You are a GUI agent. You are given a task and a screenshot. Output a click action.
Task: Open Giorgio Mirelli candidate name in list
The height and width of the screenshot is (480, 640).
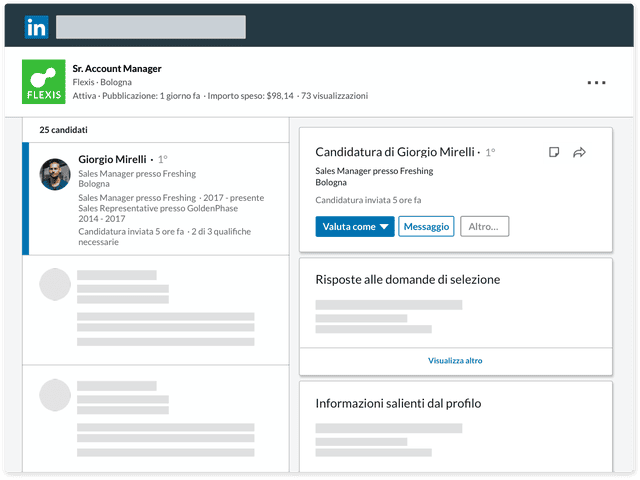pos(112,159)
